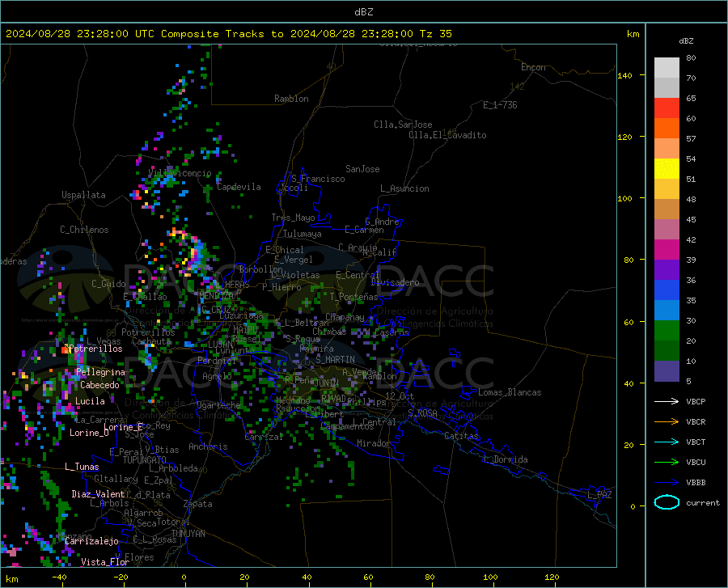Click the Potrerillos label in white

(95, 349)
